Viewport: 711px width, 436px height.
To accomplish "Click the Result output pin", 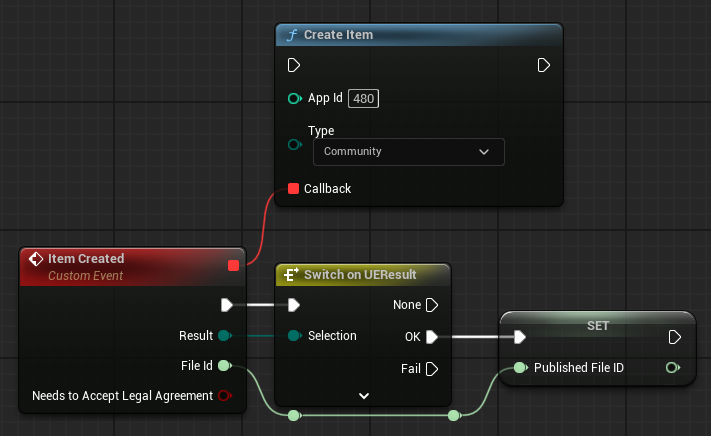I will [x=224, y=336].
